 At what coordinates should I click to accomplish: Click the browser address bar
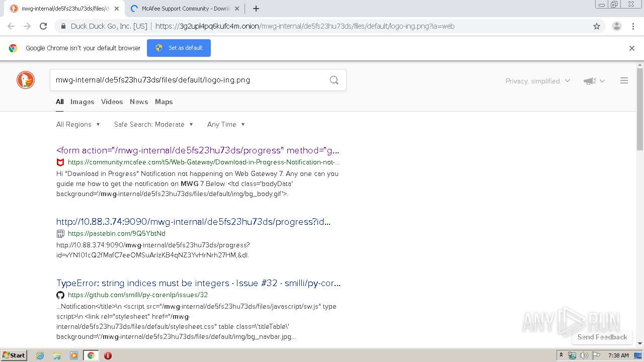[322, 26]
